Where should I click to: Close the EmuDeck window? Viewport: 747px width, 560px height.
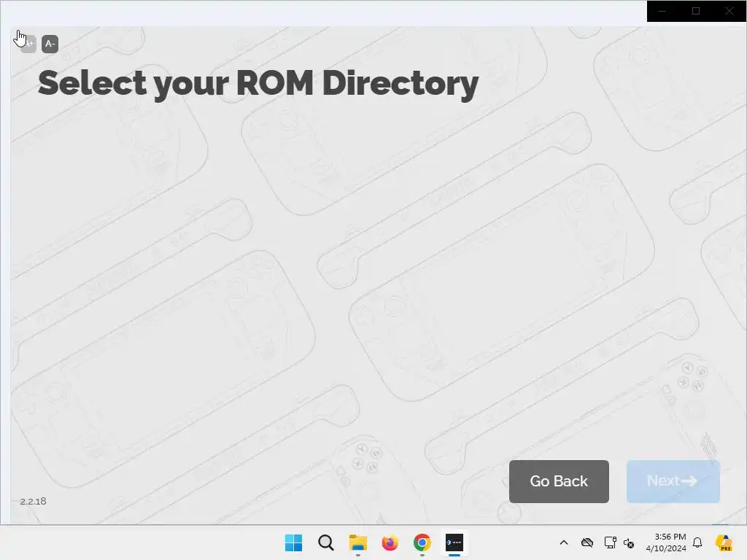(x=729, y=11)
